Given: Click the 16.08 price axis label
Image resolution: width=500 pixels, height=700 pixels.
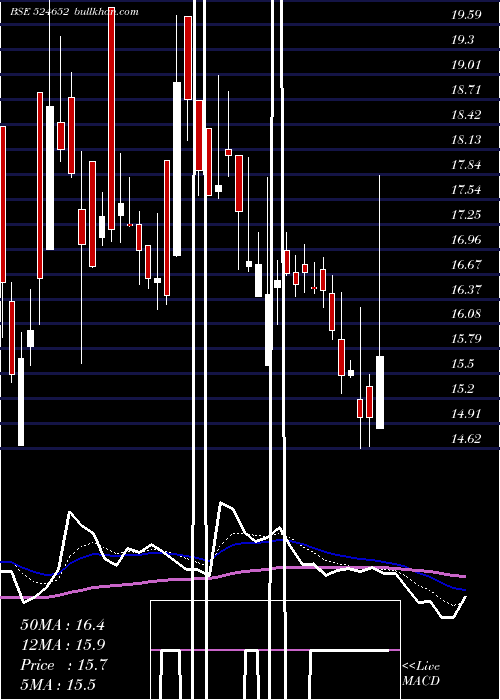Looking at the screenshot, I should 466,313.
